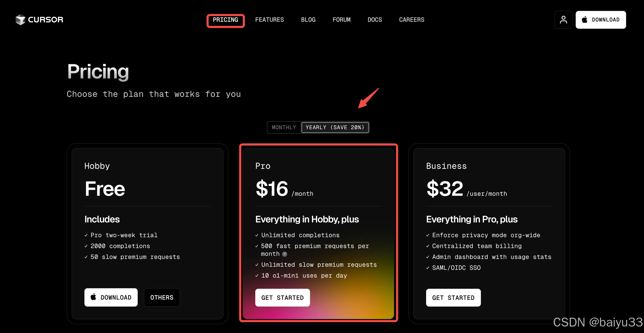The width and height of the screenshot is (644, 333).
Task: Expand FEATURES navigation menu item
Action: (269, 19)
